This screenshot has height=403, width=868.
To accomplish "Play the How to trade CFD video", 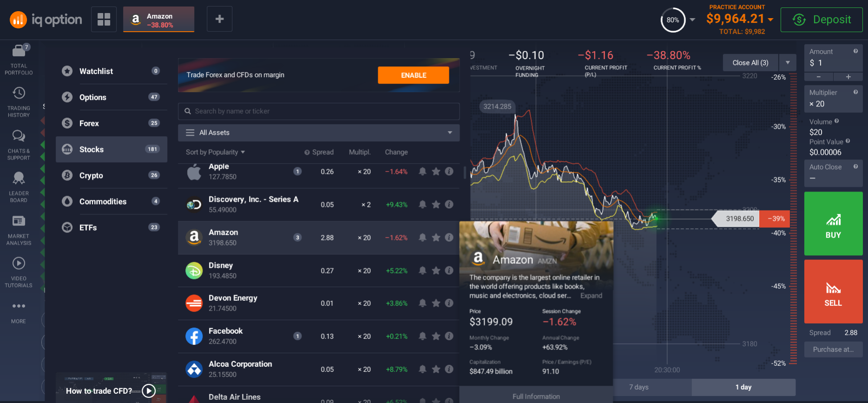I will [148, 391].
